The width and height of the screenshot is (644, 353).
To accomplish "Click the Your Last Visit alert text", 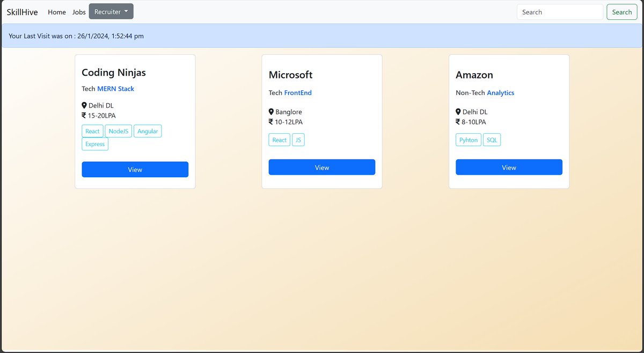I will 76,36.
